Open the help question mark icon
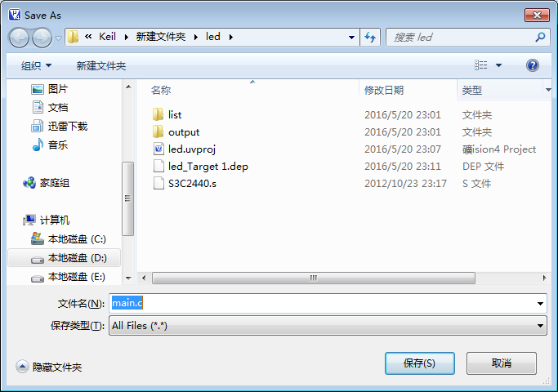 pyautogui.click(x=533, y=65)
